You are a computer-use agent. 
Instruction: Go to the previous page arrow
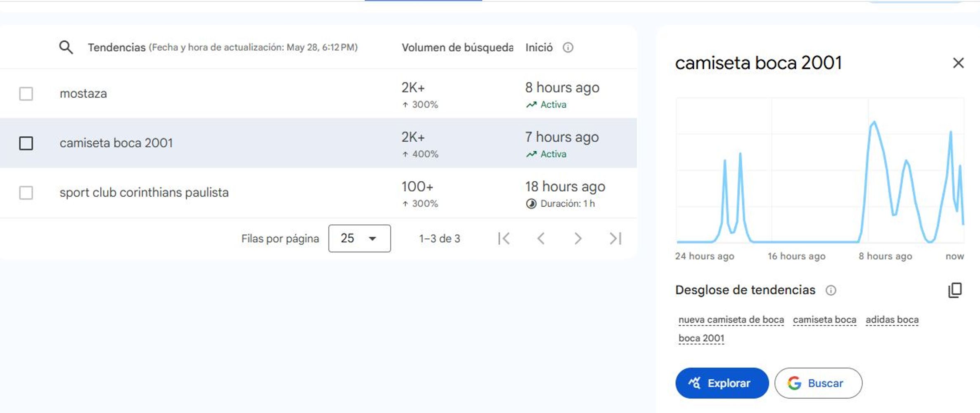click(541, 238)
